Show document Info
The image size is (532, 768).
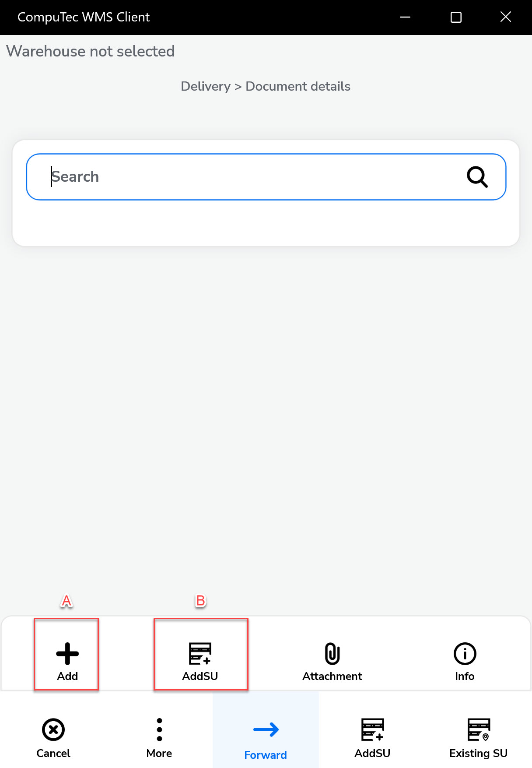465,654
